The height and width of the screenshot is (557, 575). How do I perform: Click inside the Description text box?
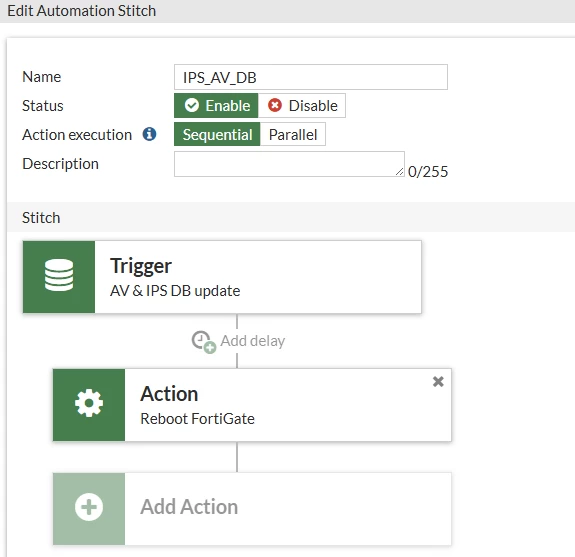coord(289,164)
